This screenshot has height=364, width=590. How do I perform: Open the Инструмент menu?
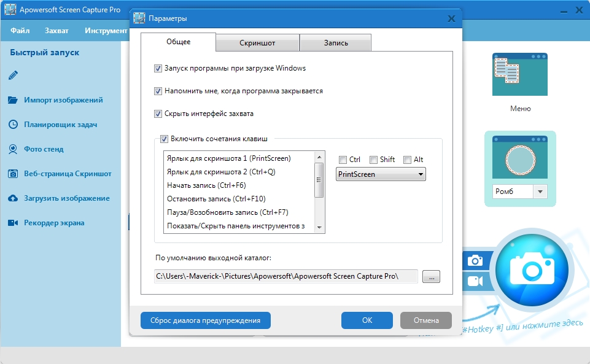point(106,31)
